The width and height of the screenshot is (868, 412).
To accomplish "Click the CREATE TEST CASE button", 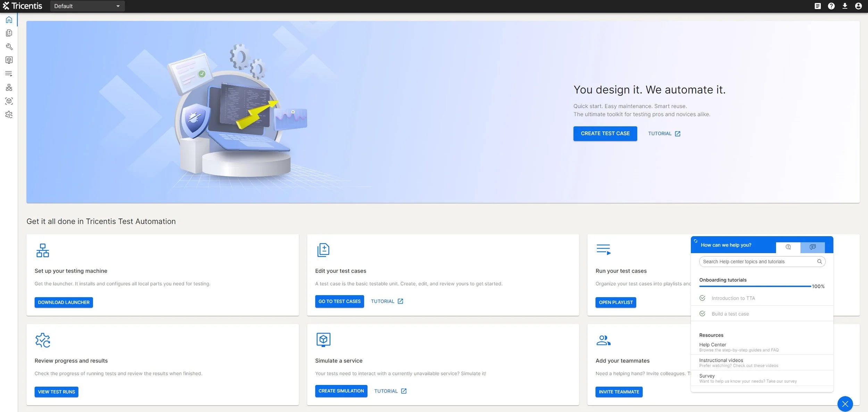I will tap(605, 134).
